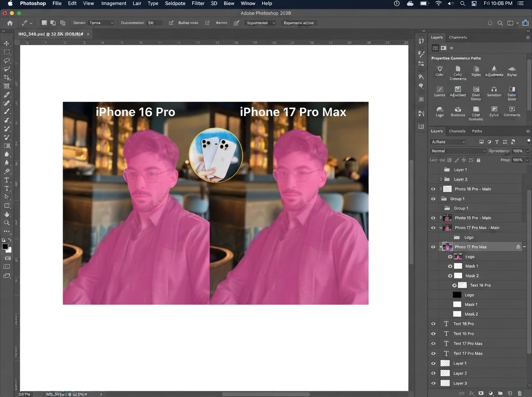Select the Rectangular Marquee tool
The width and height of the screenshot is (532, 397).
pos(7,52)
